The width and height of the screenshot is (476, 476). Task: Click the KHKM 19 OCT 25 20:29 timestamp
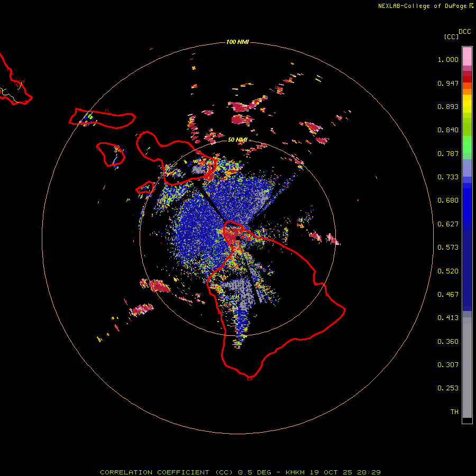[333, 472]
